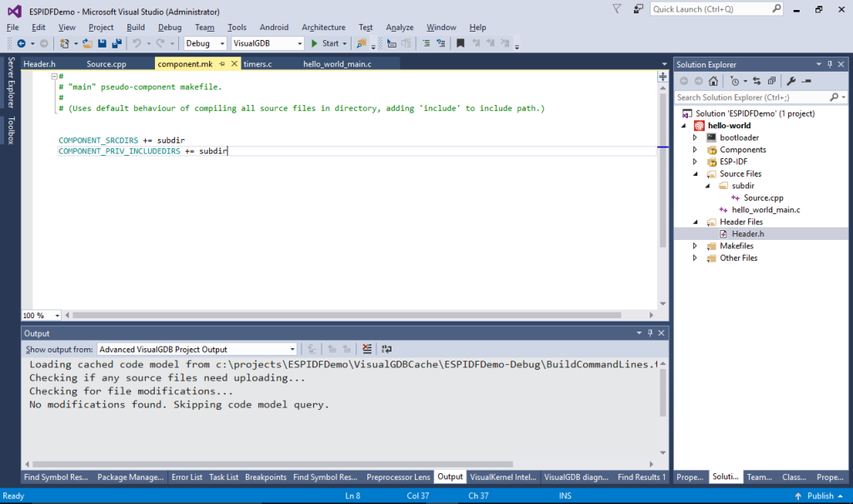This screenshot has height=504, width=853.
Task: Open the Toolbox side tab
Action: click(x=11, y=131)
